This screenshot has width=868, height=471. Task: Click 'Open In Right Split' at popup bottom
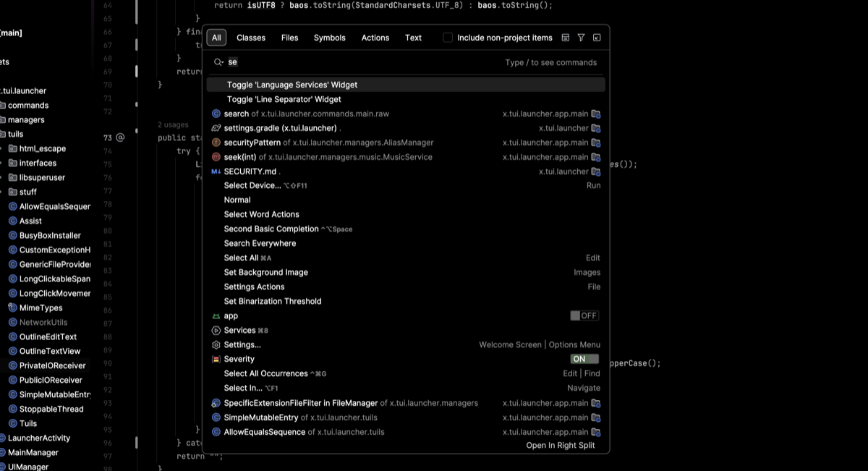tap(561, 446)
